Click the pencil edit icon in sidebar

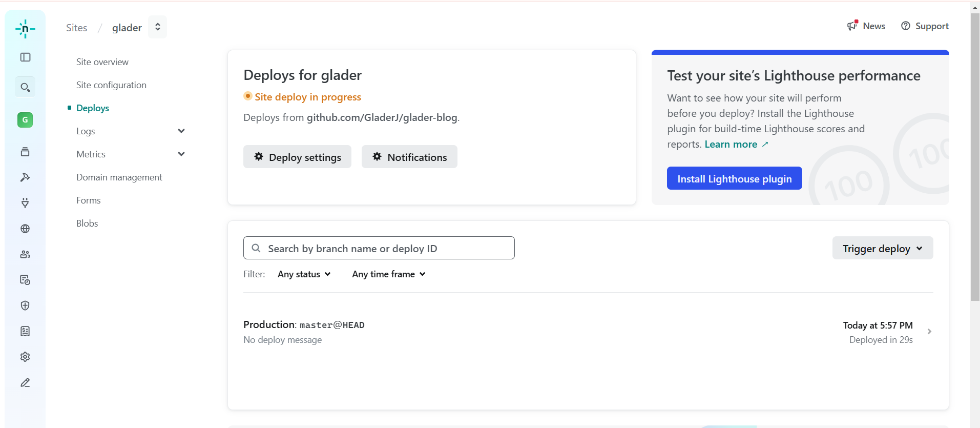(x=25, y=382)
